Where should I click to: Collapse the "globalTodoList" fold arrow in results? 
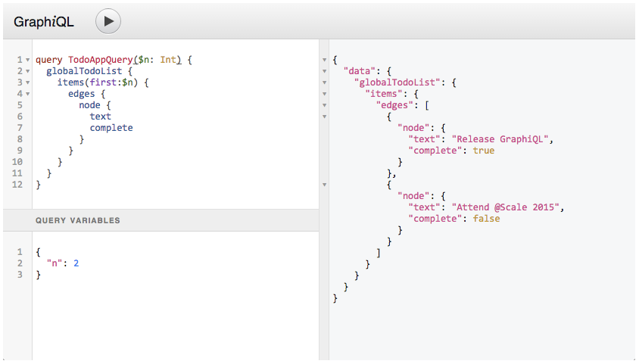click(324, 82)
